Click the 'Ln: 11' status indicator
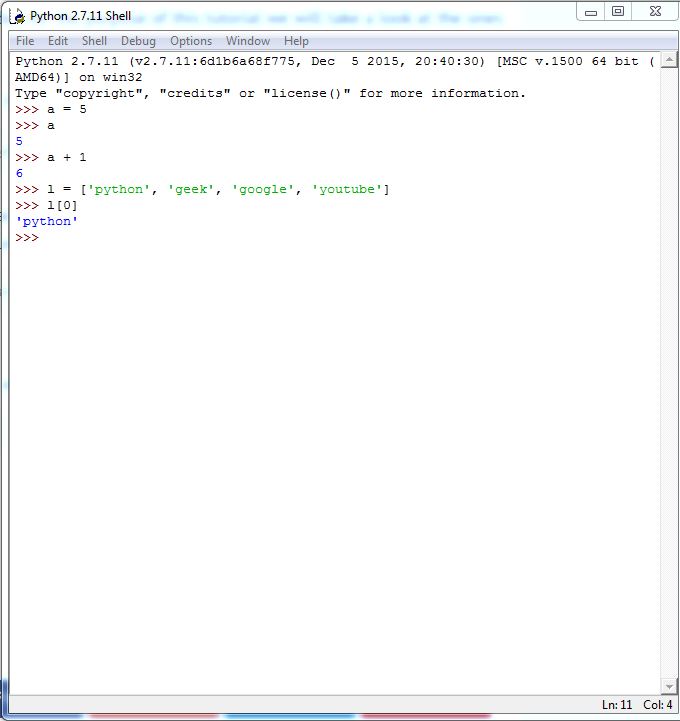This screenshot has height=721, width=680. click(x=617, y=705)
